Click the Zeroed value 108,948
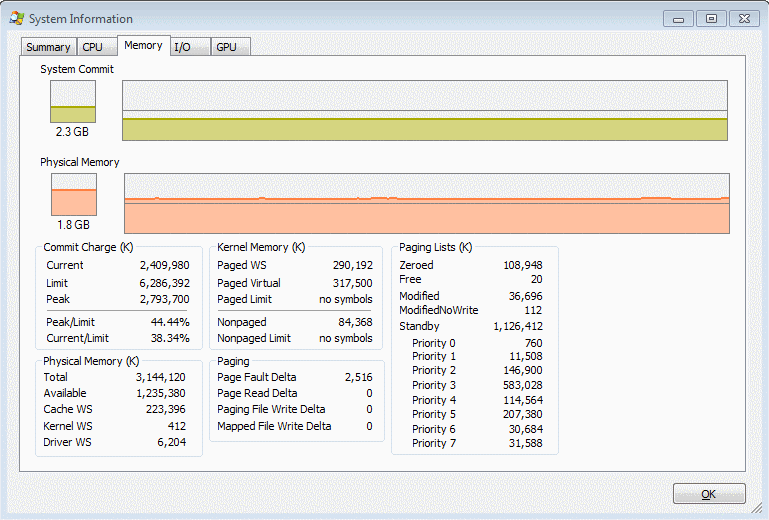The image size is (769, 520). (x=523, y=265)
